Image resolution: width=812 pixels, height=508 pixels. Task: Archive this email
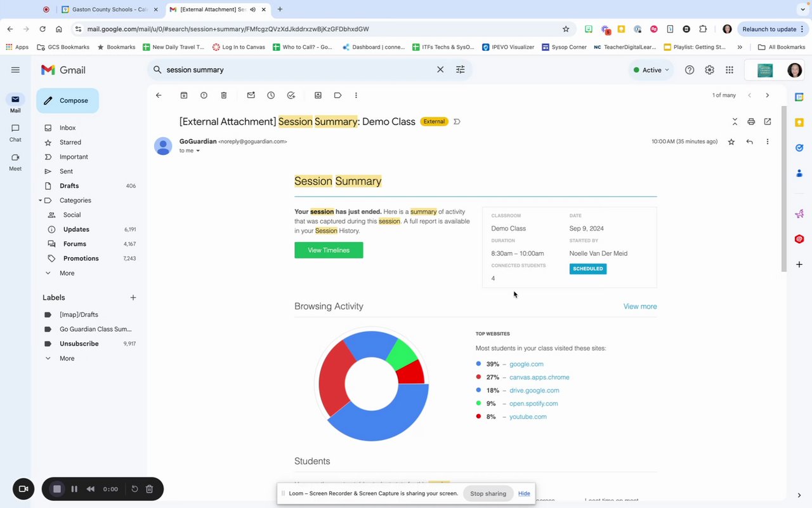point(184,95)
